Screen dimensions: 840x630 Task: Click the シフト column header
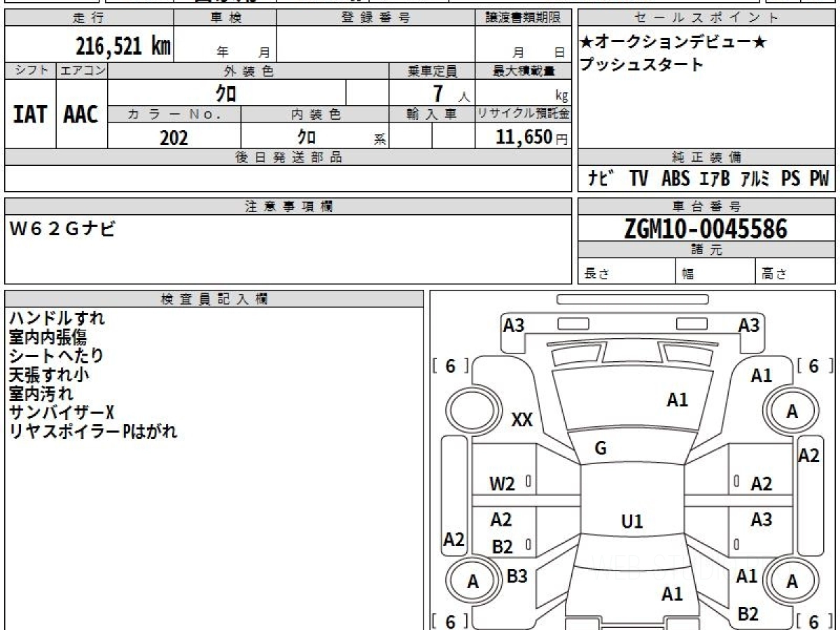pyautogui.click(x=30, y=71)
